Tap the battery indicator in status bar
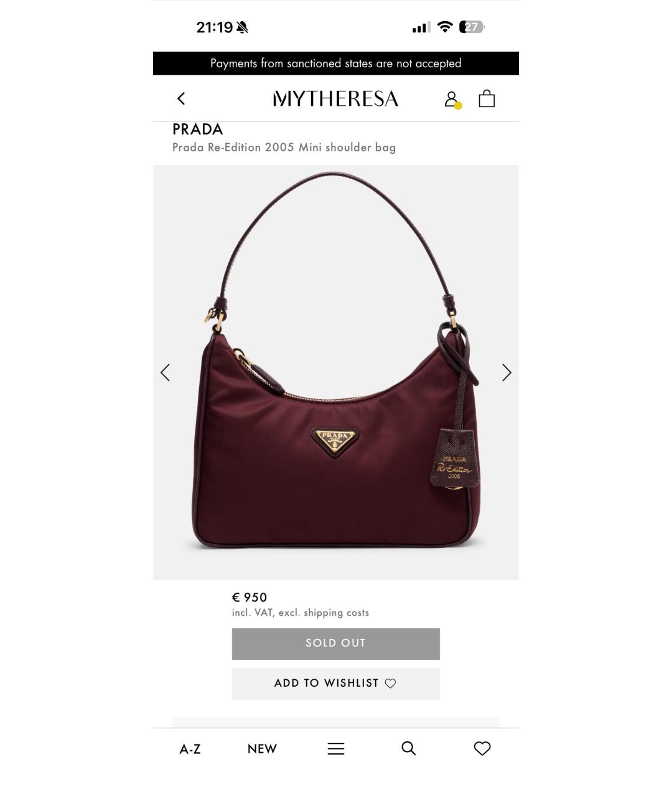This screenshot has width=672, height=797. pos(472,27)
